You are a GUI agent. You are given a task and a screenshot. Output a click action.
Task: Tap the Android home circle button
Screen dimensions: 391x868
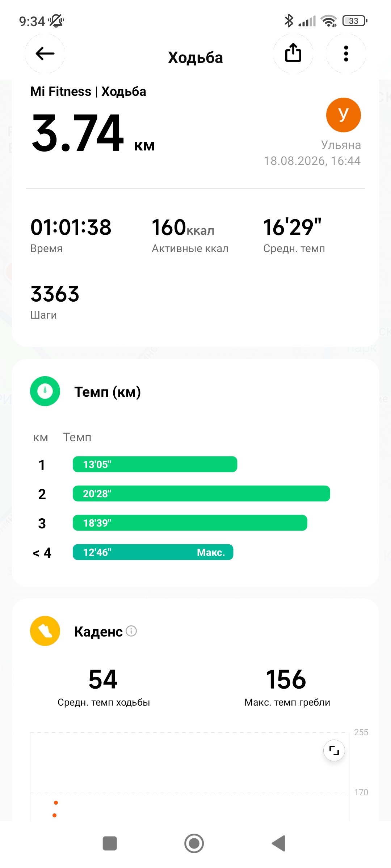194,843
